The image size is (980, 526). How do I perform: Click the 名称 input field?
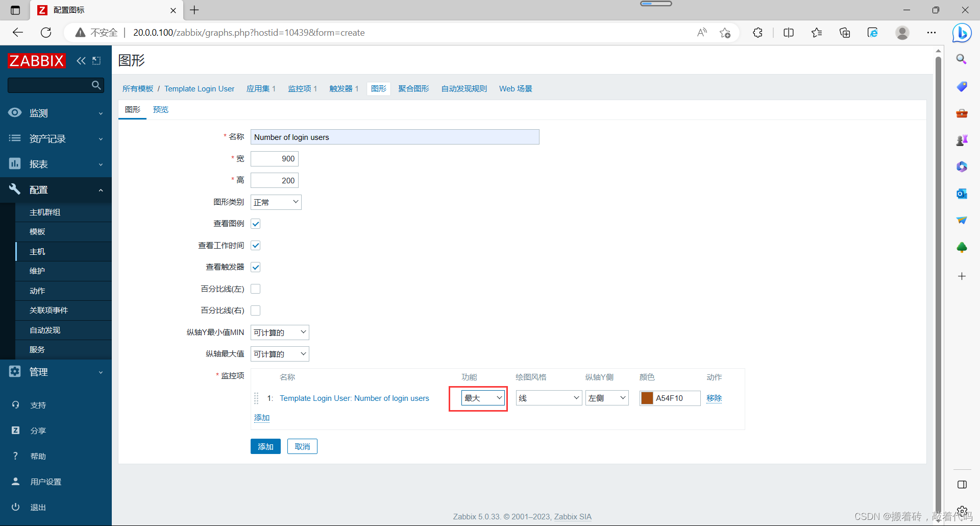pos(395,137)
